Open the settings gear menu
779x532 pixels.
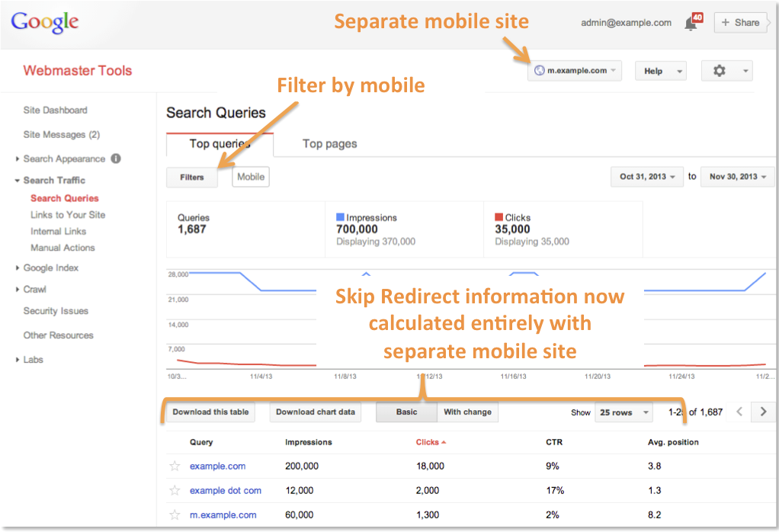click(x=726, y=71)
